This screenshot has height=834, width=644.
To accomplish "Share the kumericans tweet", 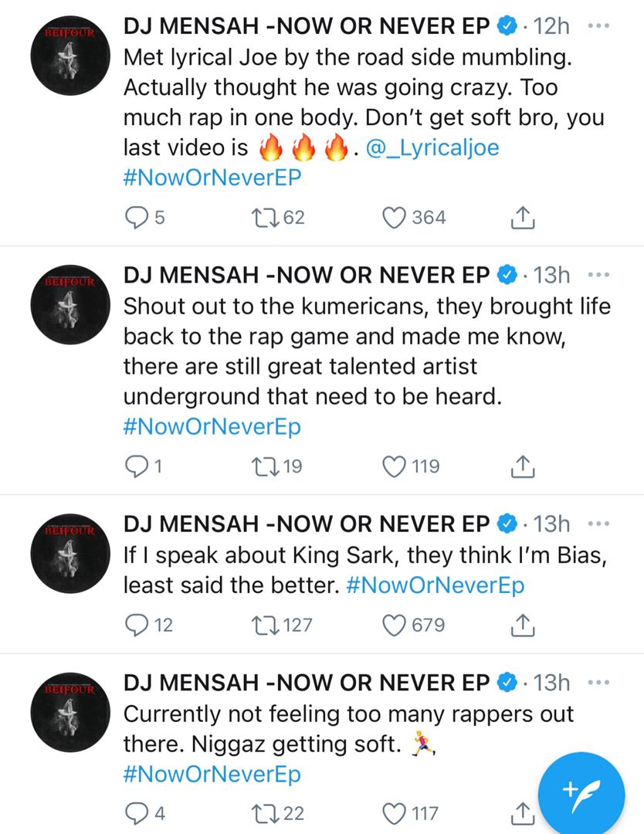I will coord(523,466).
